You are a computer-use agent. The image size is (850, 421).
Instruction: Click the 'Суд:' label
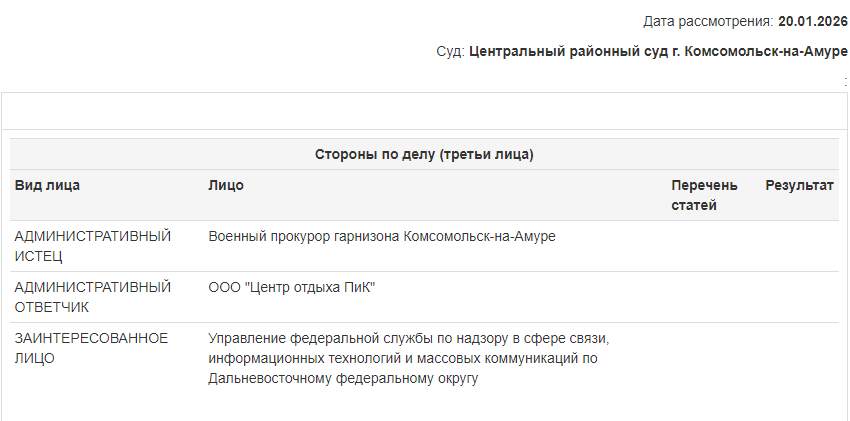(x=450, y=51)
